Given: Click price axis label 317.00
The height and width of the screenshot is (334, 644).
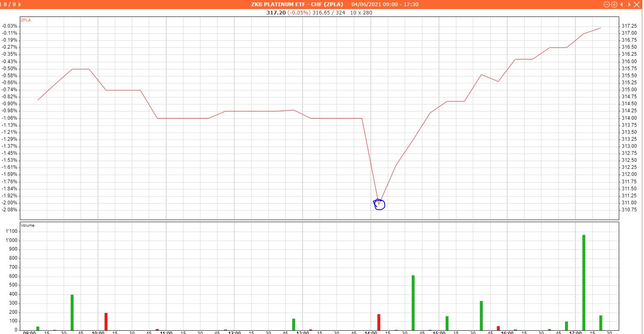Looking at the screenshot, I should click(x=629, y=33).
